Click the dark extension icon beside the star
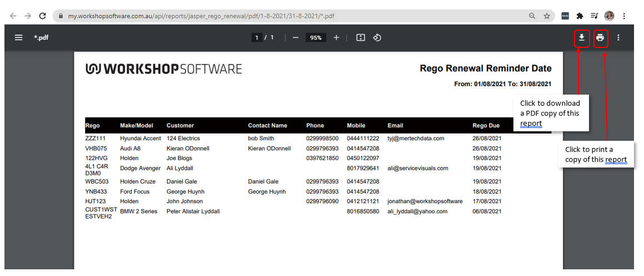This screenshot has height=276, width=644. (x=565, y=16)
